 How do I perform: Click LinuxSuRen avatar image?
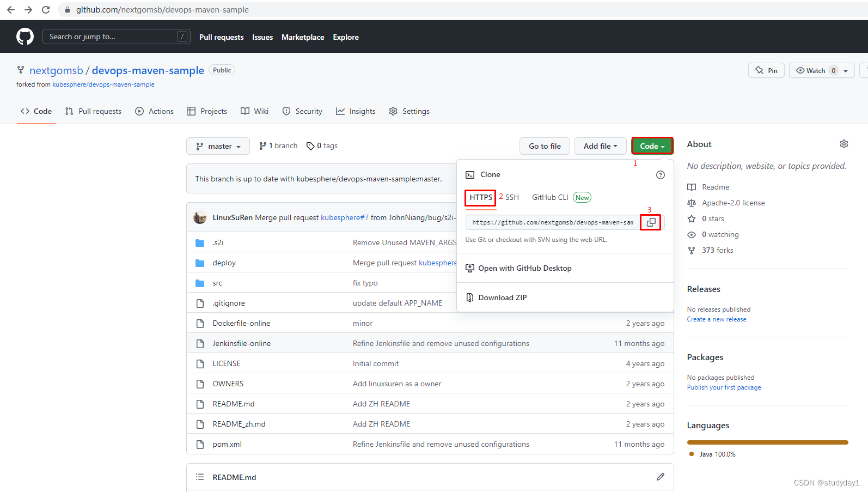pyautogui.click(x=200, y=217)
